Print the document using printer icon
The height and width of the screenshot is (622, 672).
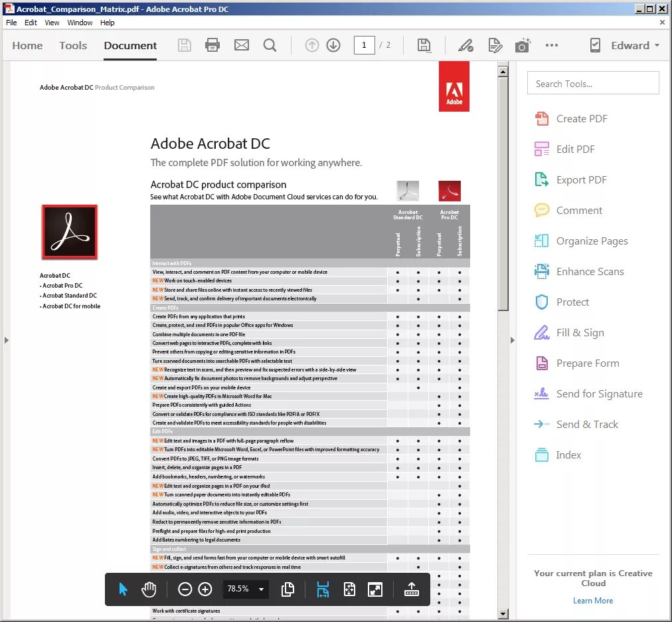tap(212, 45)
